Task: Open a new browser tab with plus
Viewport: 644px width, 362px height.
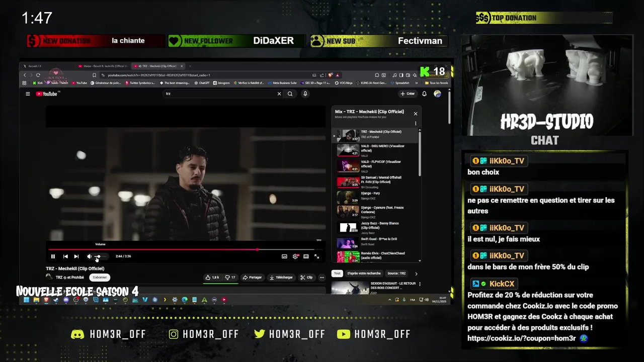Action: pos(190,66)
